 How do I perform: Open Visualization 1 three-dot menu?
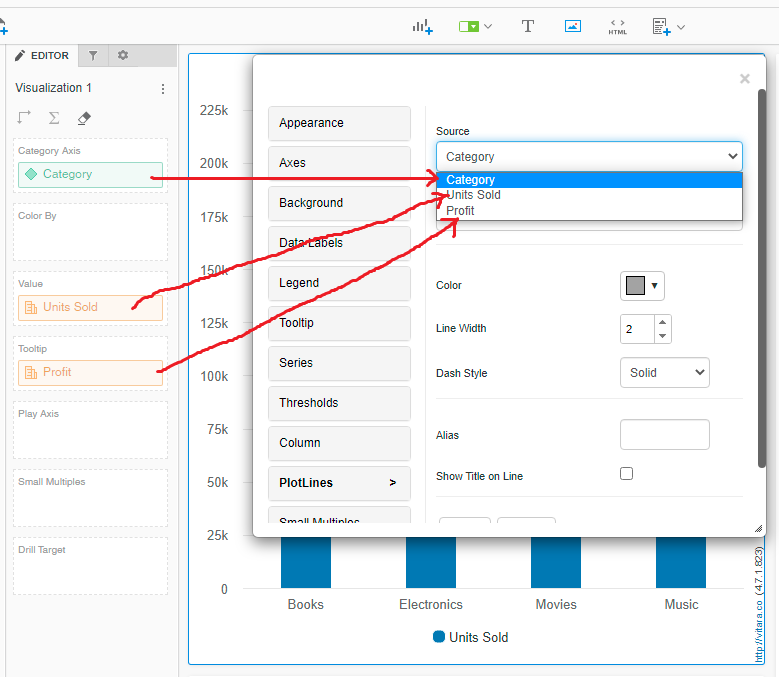pyautogui.click(x=163, y=89)
